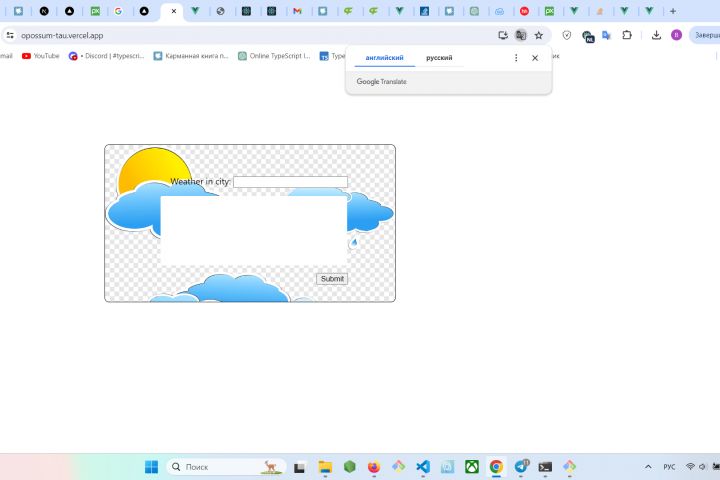Image resolution: width=720 pixels, height=480 pixels.
Task: Open the purple profile avatar
Action: (676, 35)
